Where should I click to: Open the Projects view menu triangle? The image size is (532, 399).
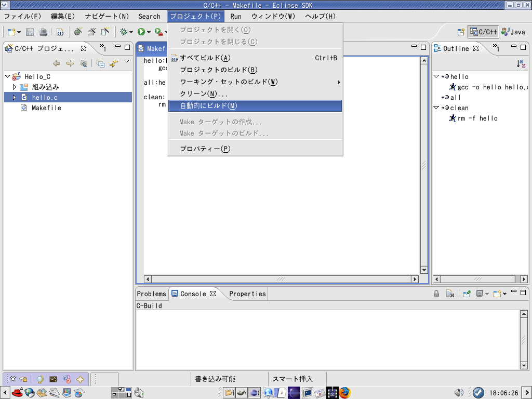127,61
